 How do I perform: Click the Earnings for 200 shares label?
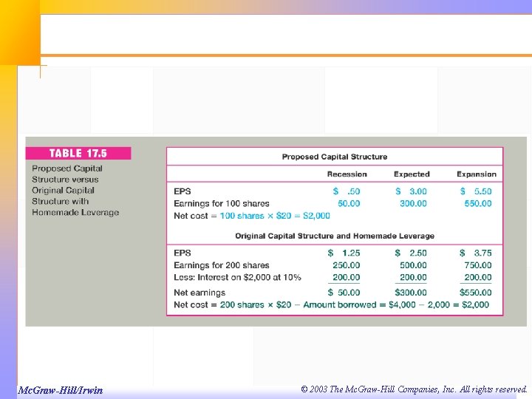222,265
